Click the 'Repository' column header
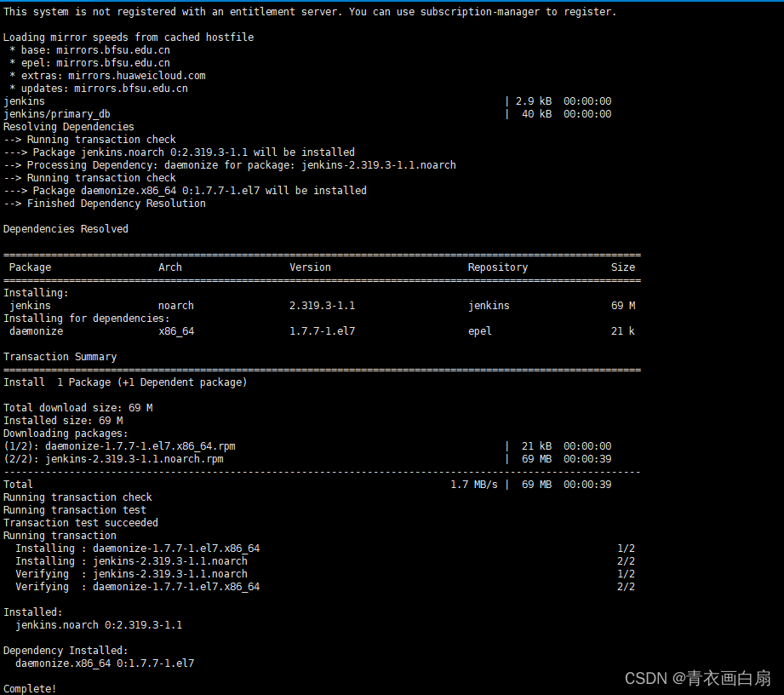 click(x=498, y=267)
